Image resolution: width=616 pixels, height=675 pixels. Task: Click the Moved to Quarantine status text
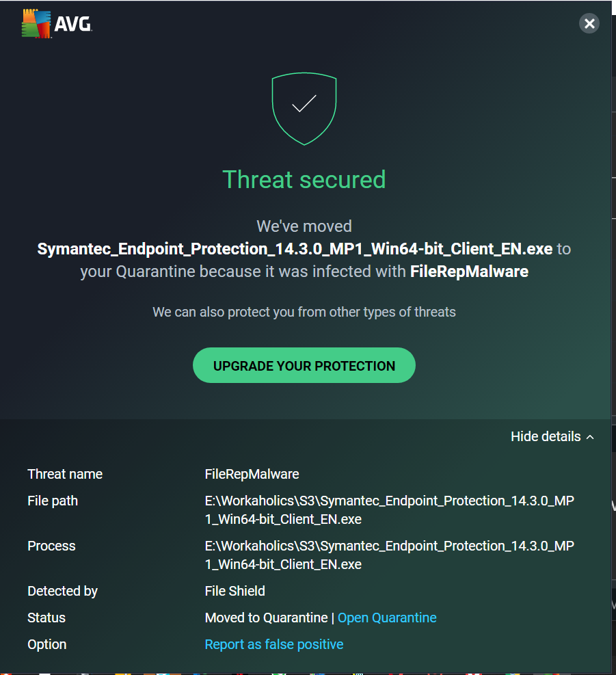pyautogui.click(x=266, y=618)
